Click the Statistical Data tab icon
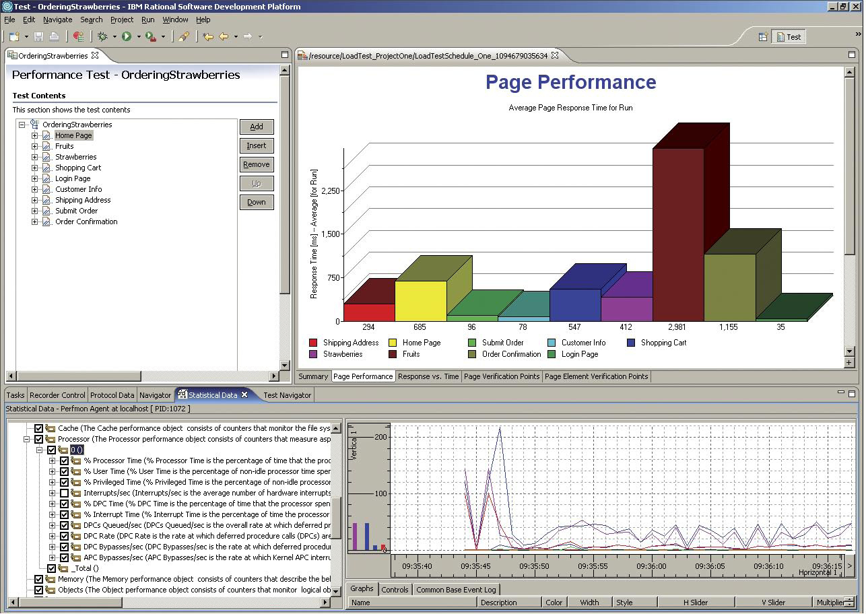Screen dimensions: 866x616 tap(182, 395)
